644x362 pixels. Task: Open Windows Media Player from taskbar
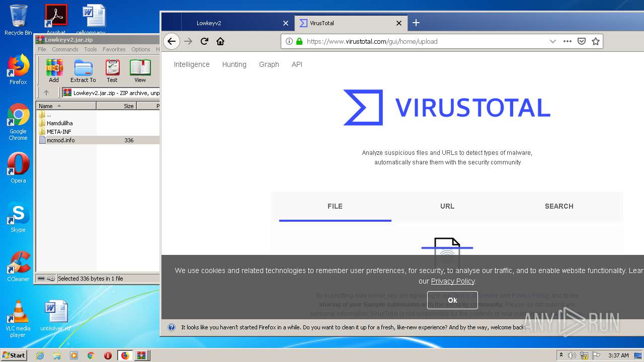click(x=74, y=355)
